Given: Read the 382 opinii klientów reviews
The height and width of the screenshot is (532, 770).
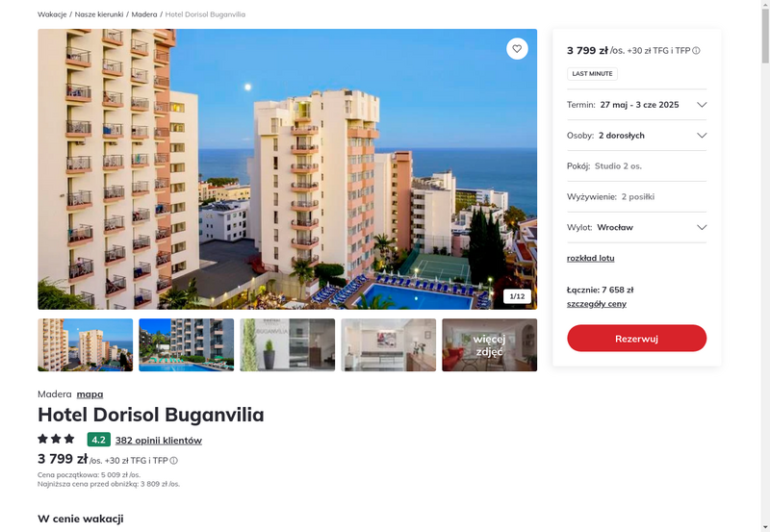Looking at the screenshot, I should click(x=158, y=441).
